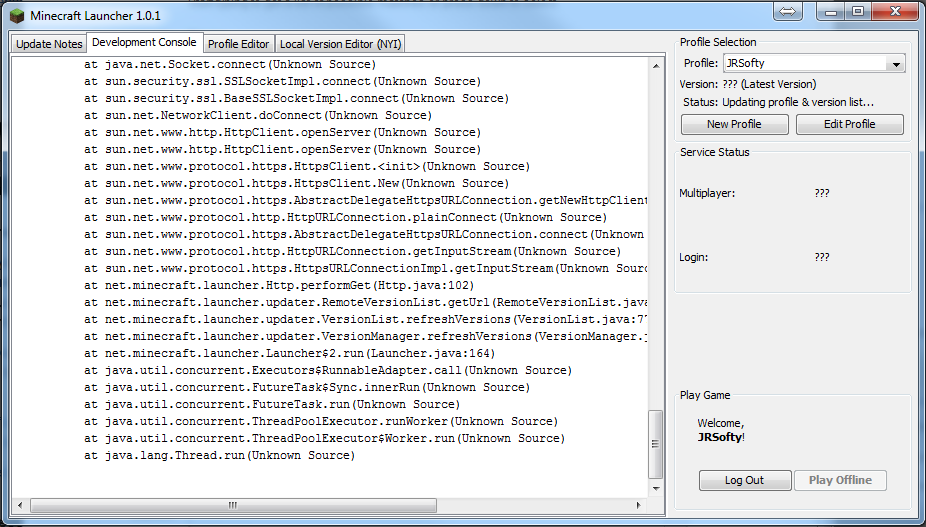The image size is (926, 527).
Task: Click the horizontal scrollbar right arrow
Action: point(638,505)
